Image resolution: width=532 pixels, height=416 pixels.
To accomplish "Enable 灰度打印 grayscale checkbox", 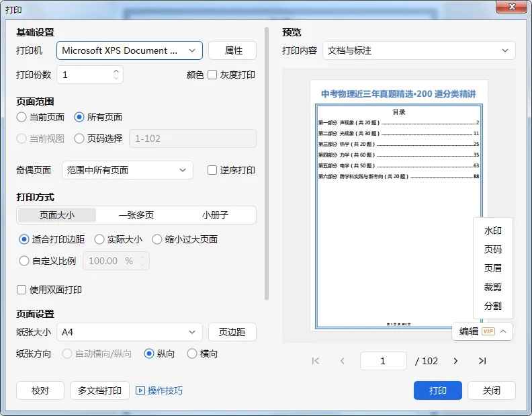I will (x=212, y=75).
